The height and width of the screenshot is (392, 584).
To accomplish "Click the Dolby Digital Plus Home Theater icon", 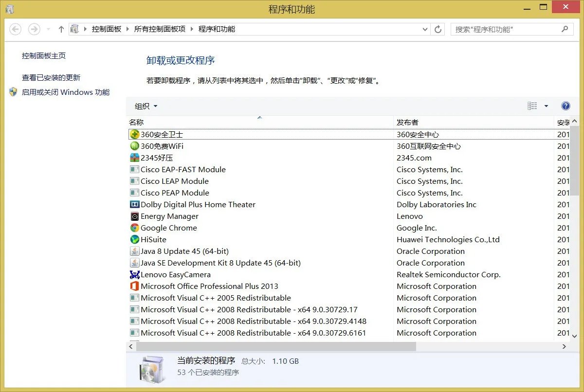I will [135, 204].
